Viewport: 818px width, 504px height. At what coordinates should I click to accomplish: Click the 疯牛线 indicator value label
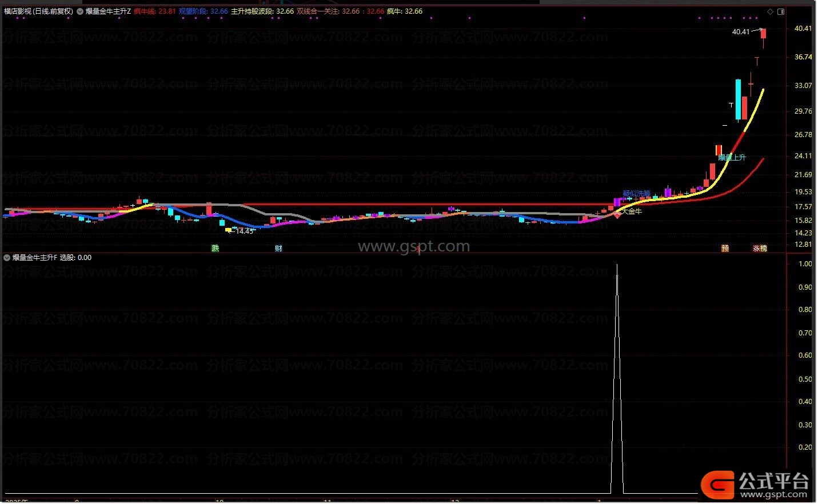point(155,11)
